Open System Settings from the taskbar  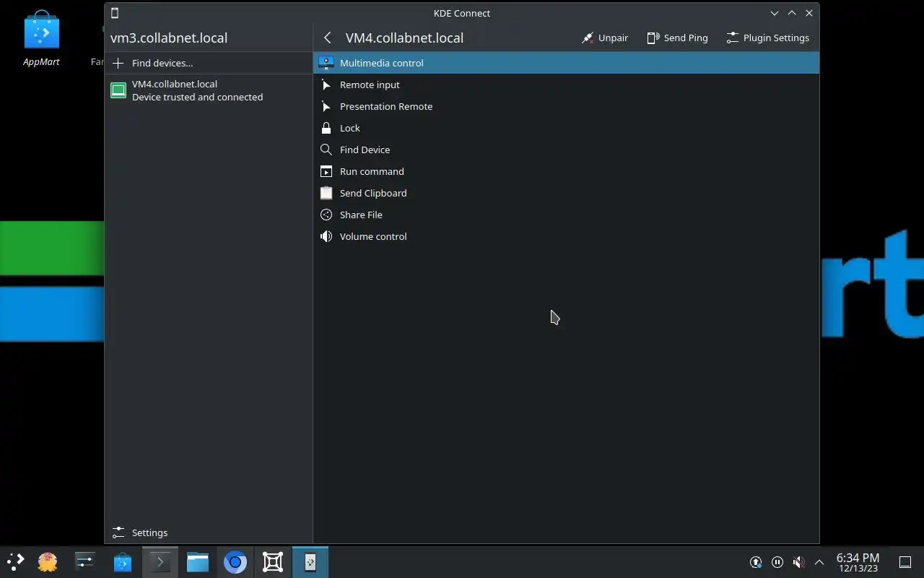coord(84,561)
